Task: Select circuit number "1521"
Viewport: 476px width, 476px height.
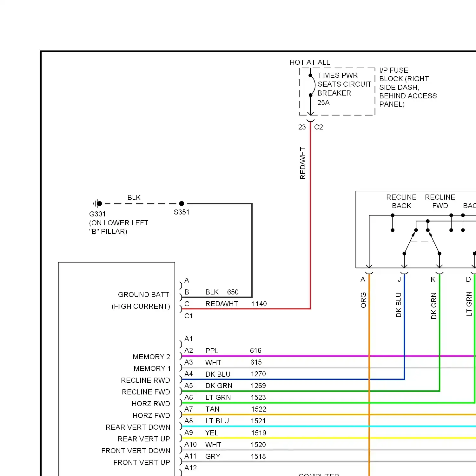Action: tap(258, 421)
